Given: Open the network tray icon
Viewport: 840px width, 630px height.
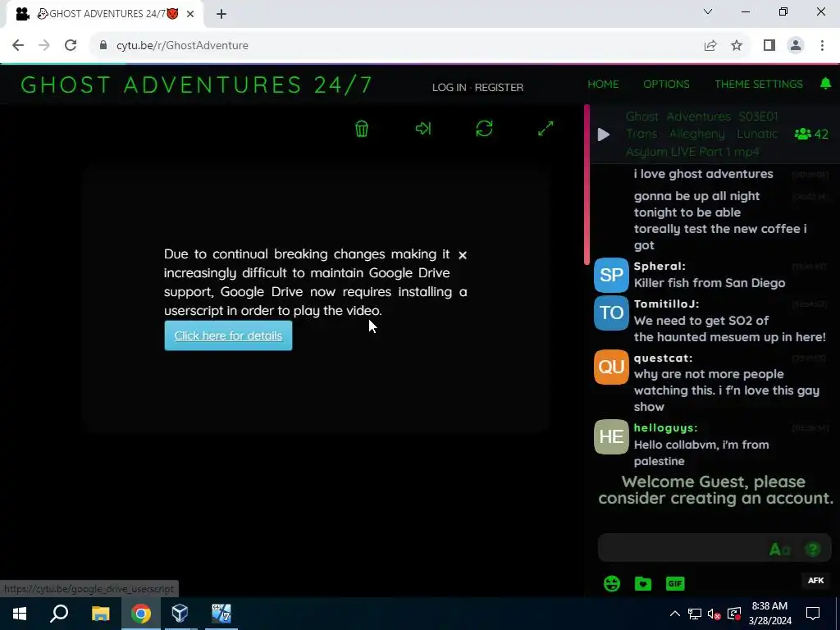Looking at the screenshot, I should [695, 614].
